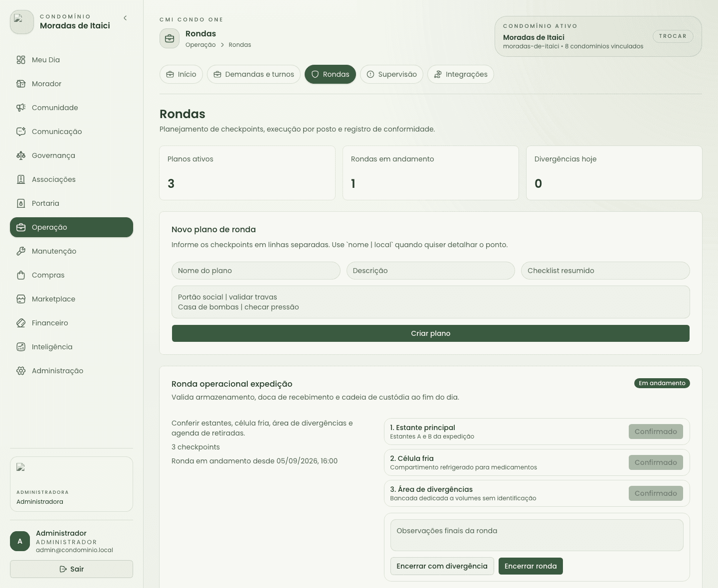Click the Governança scales icon
This screenshot has height=588, width=718.
(21, 155)
